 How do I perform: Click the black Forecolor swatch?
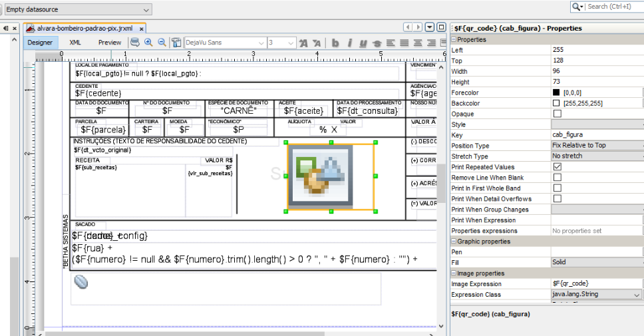click(556, 92)
